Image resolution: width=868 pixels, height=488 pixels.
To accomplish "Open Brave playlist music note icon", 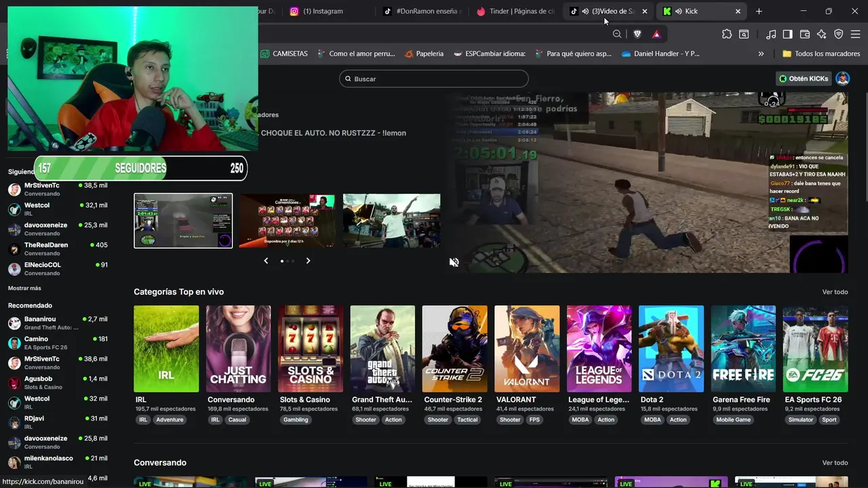I will coord(771,34).
